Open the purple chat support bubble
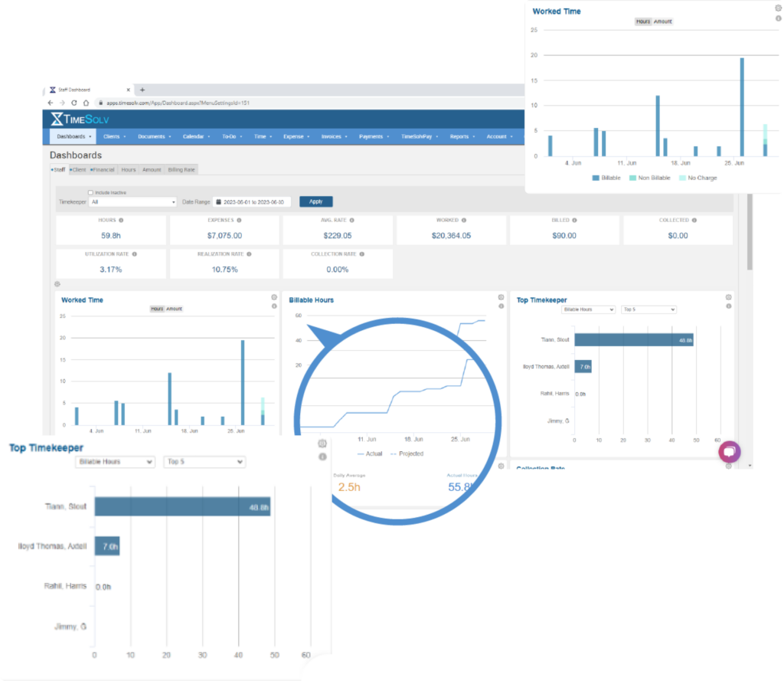 (730, 452)
